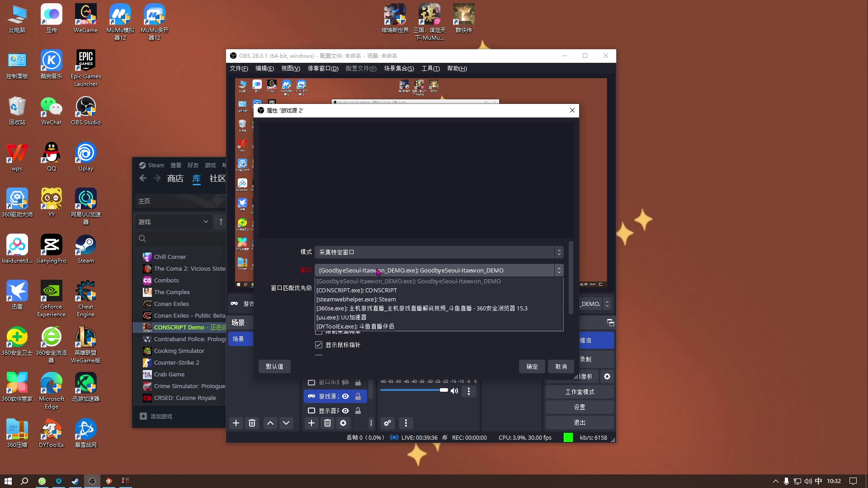Select [CONSCRIPT.exe]: CONSCRIPT from the list
The height and width of the screenshot is (488, 868).
(440, 290)
